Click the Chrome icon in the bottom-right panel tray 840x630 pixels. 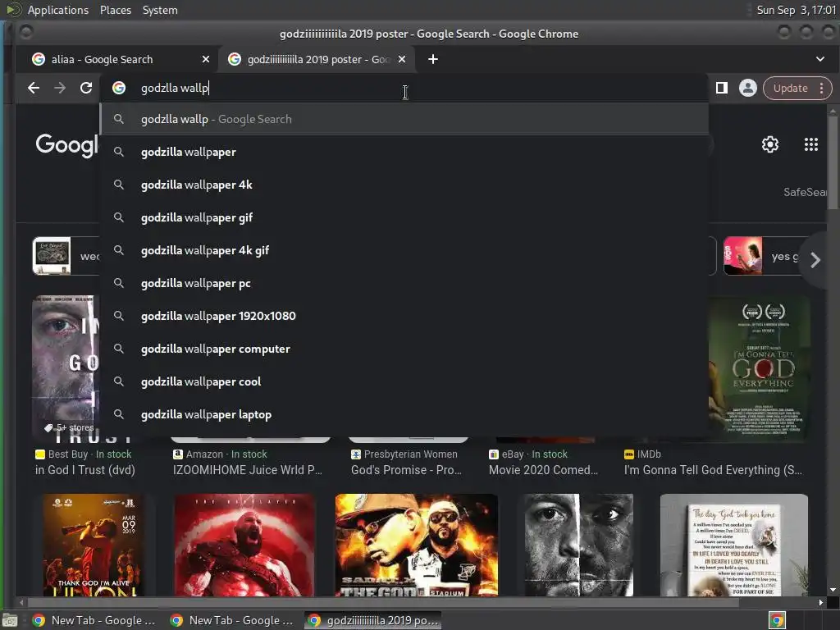coord(777,620)
